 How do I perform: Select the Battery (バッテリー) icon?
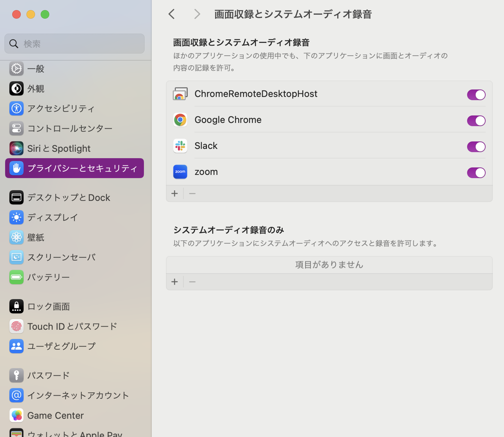point(16,277)
